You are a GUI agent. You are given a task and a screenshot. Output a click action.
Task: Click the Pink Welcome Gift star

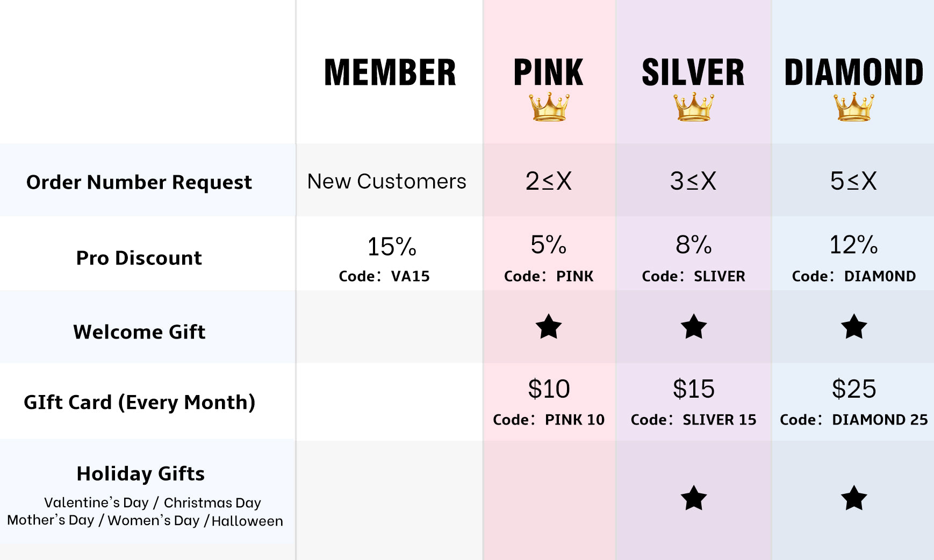click(549, 327)
